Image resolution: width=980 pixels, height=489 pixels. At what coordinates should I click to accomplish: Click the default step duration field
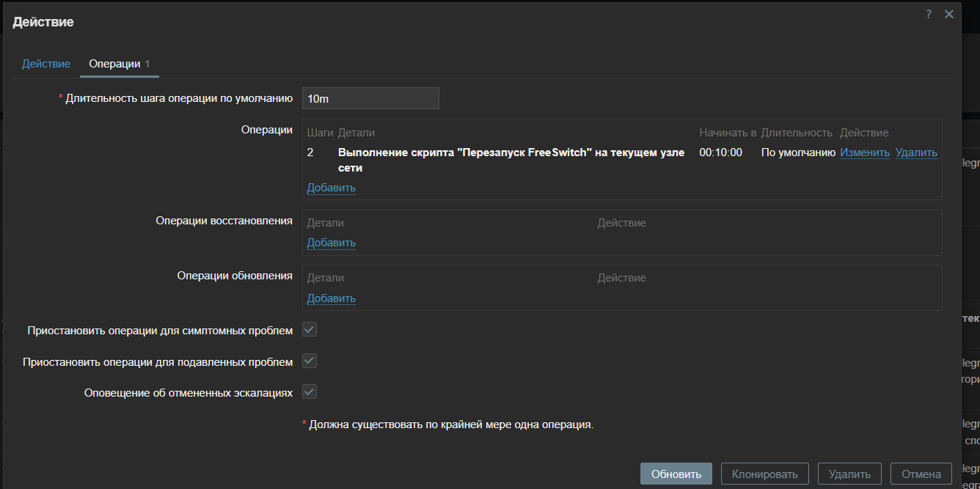pyautogui.click(x=370, y=98)
